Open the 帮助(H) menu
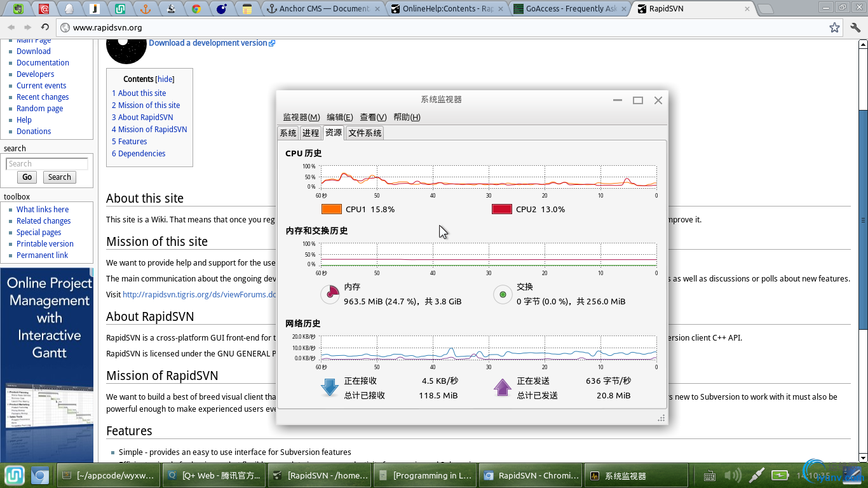This screenshot has height=488, width=868. pos(407,117)
